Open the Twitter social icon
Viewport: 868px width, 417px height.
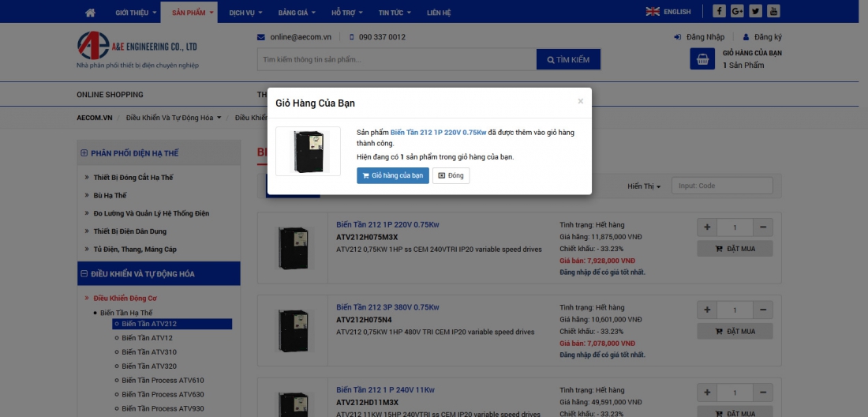[x=756, y=11]
